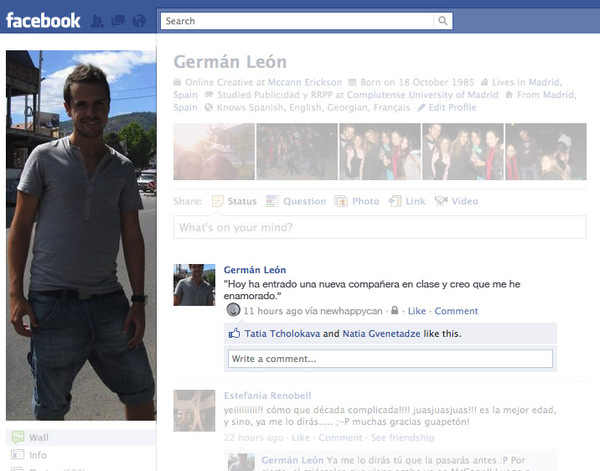
Task: Open Complutense University of Madrid link
Action: coord(422,95)
